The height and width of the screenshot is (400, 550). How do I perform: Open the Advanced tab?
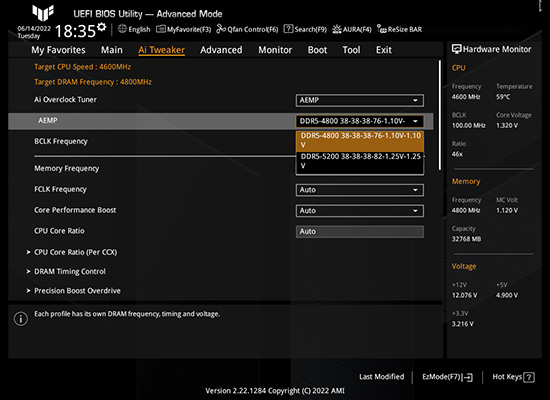coord(221,50)
